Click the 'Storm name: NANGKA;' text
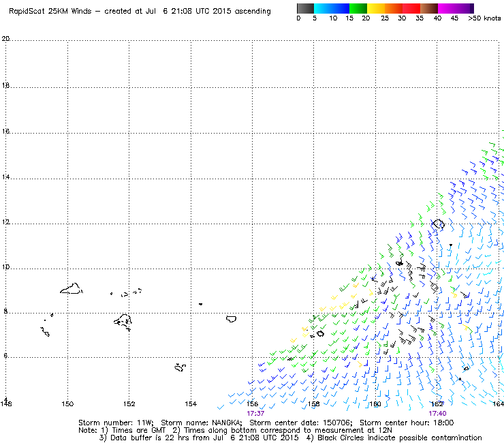Image resolution: width=504 pixels, height=443 pixels. tap(201, 423)
